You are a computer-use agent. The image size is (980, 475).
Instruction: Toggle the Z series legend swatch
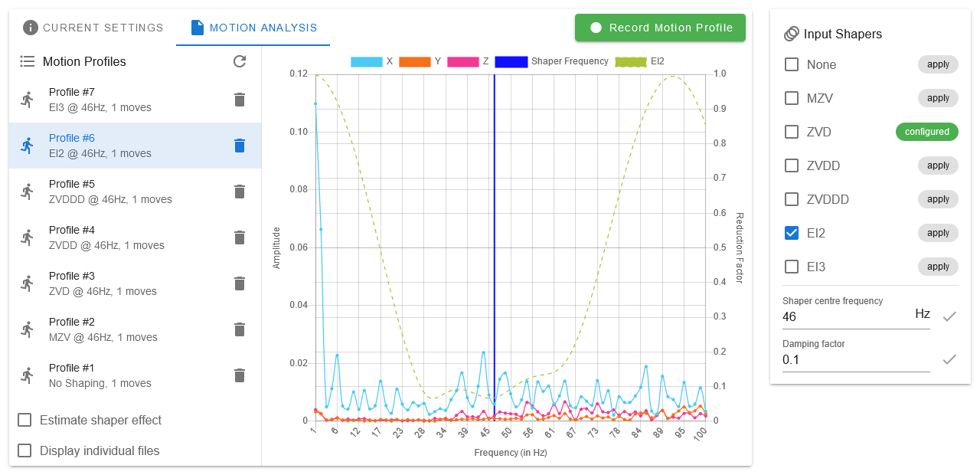click(462, 61)
